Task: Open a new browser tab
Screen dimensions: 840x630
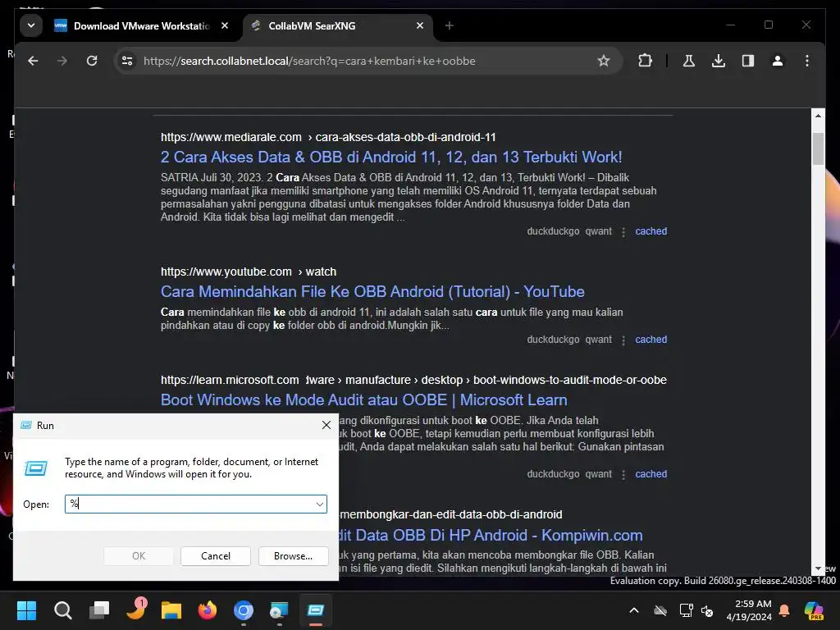Action: (x=450, y=25)
